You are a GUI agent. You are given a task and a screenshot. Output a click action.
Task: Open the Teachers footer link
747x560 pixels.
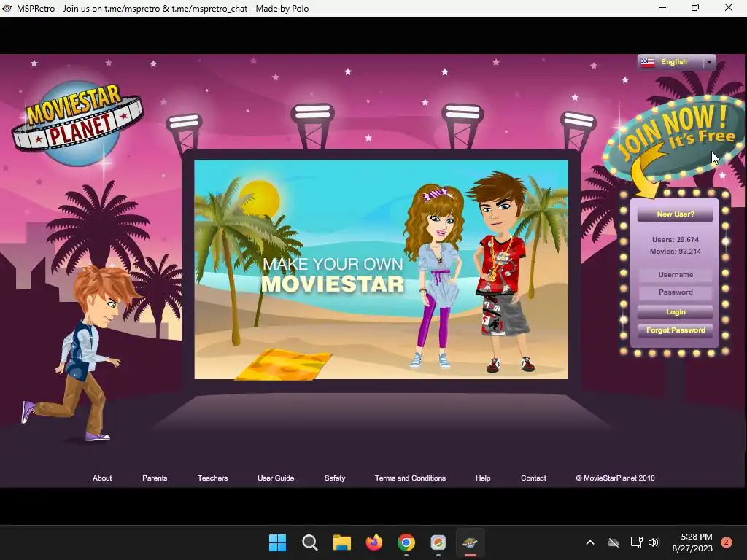point(212,478)
